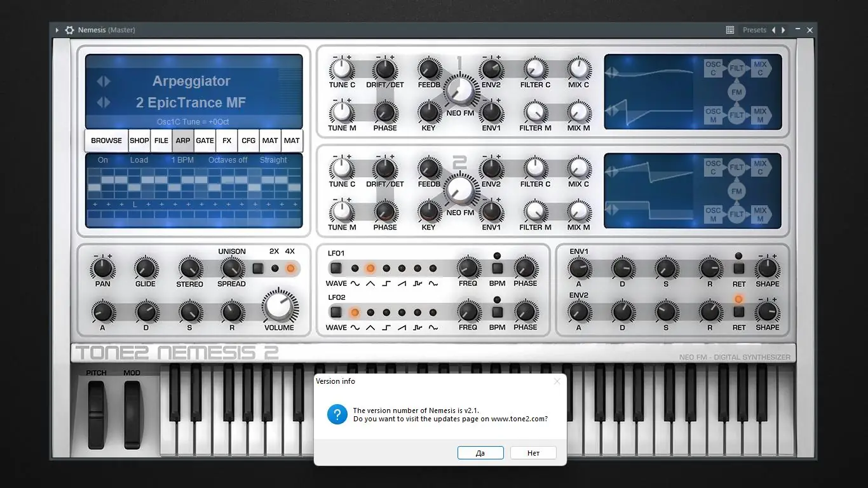Select the LFO1 square wave LED
This screenshot has height=488, width=868.
point(386,268)
